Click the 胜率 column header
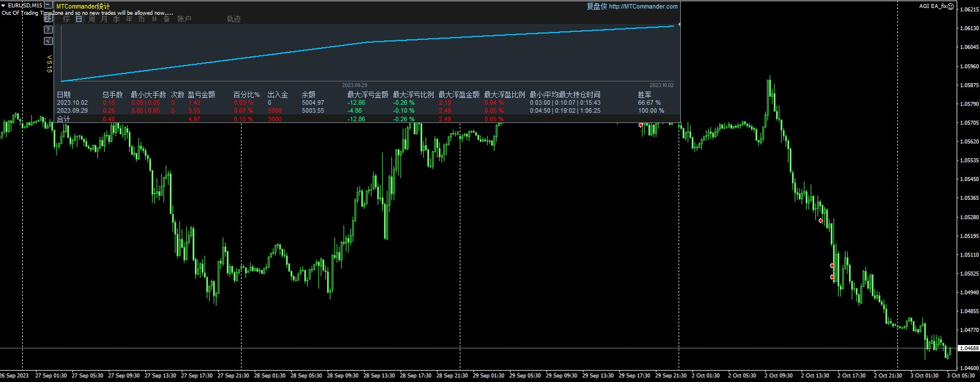The image size is (980, 382). tap(644, 95)
